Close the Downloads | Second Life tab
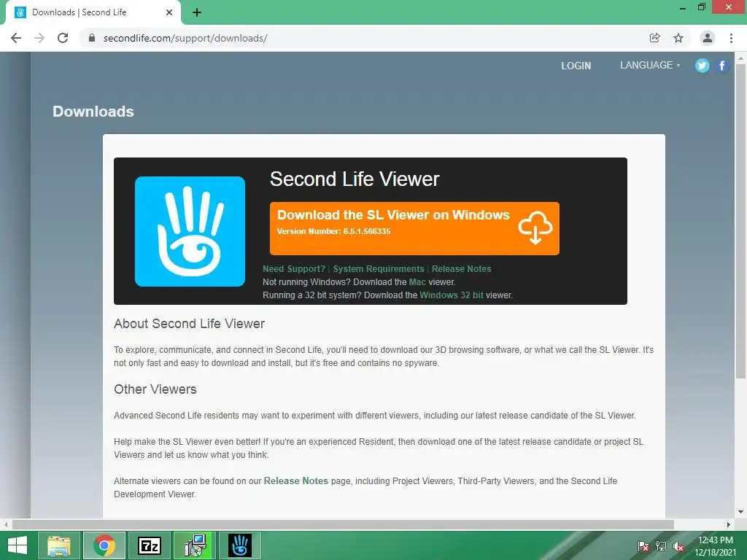 [169, 12]
